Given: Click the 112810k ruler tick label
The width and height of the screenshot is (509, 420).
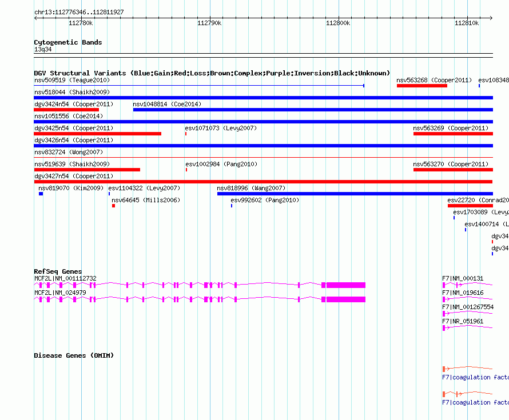Looking at the screenshot, I should tap(467, 23).
